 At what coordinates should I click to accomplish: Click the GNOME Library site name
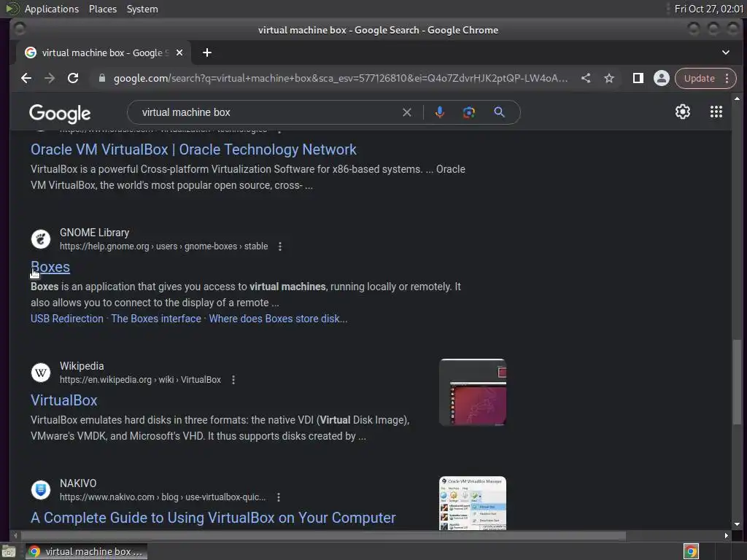(94, 233)
